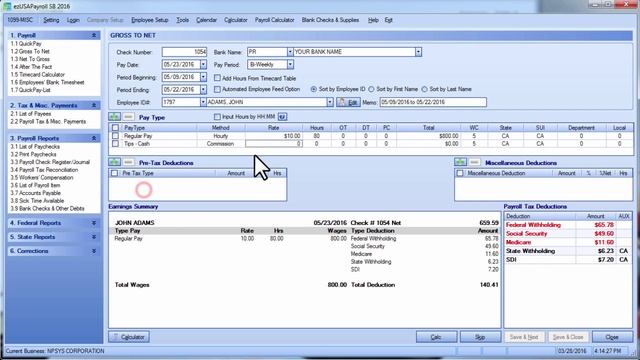The width and height of the screenshot is (640, 360).
Task: Open 3.2 Print Paychecks
Action: (33, 154)
